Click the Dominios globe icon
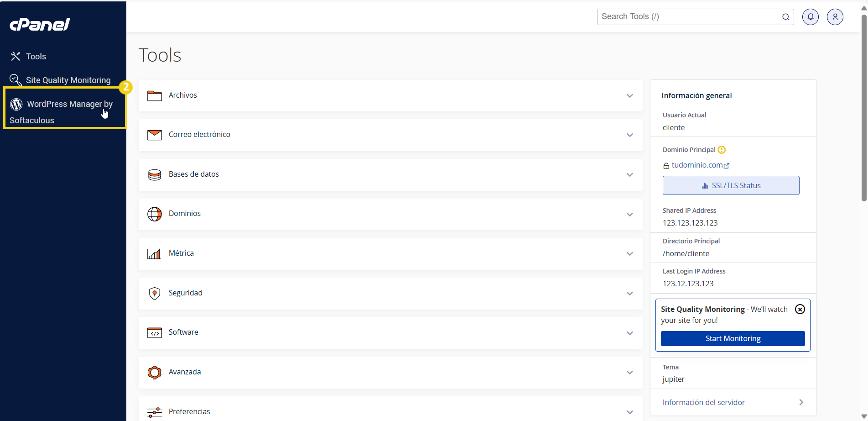Viewport: 868px width, 421px height. [155, 214]
